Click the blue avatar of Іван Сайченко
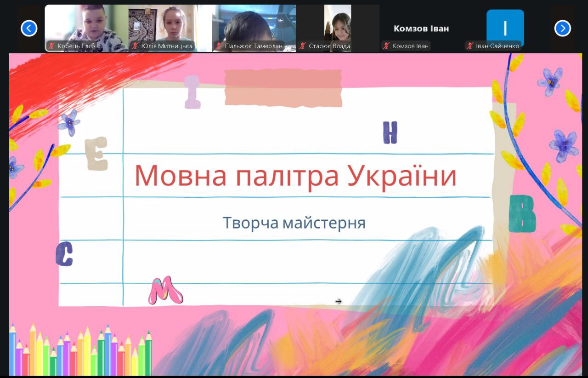 [x=505, y=28]
